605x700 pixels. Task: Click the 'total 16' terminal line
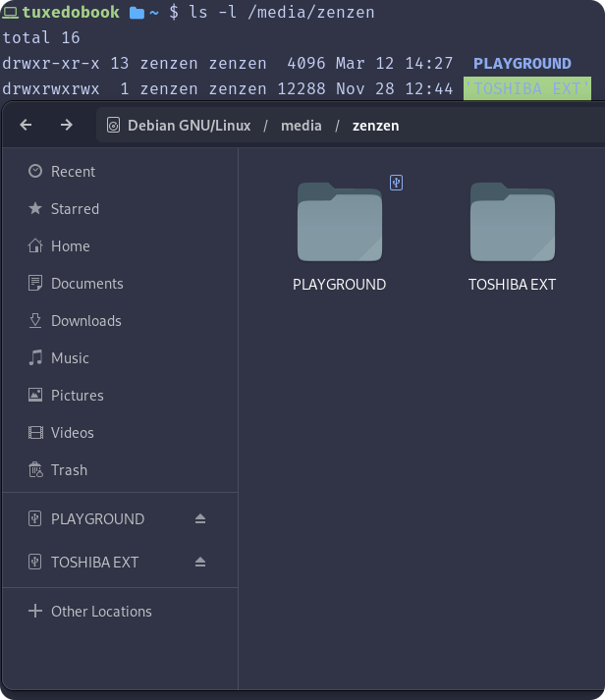(41, 37)
